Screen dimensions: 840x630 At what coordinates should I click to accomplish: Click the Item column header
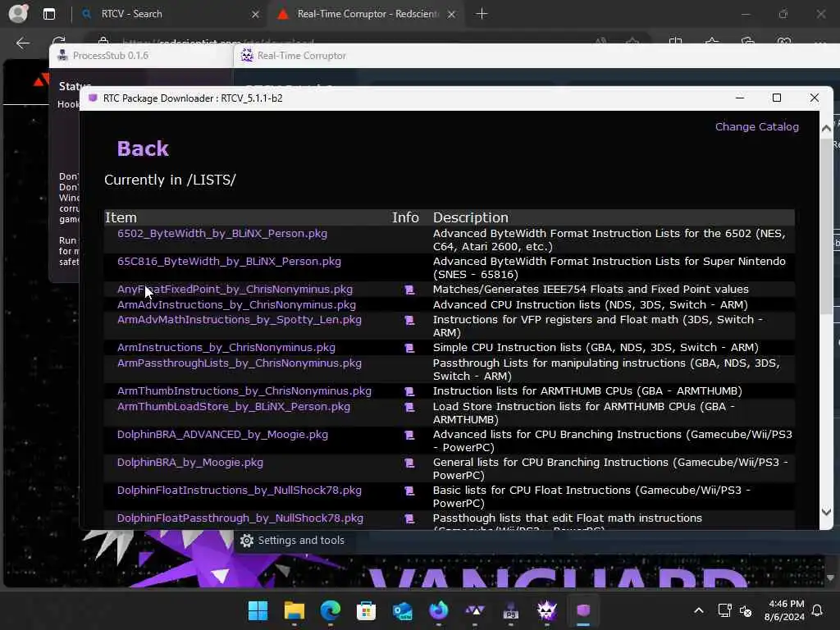pyautogui.click(x=121, y=217)
